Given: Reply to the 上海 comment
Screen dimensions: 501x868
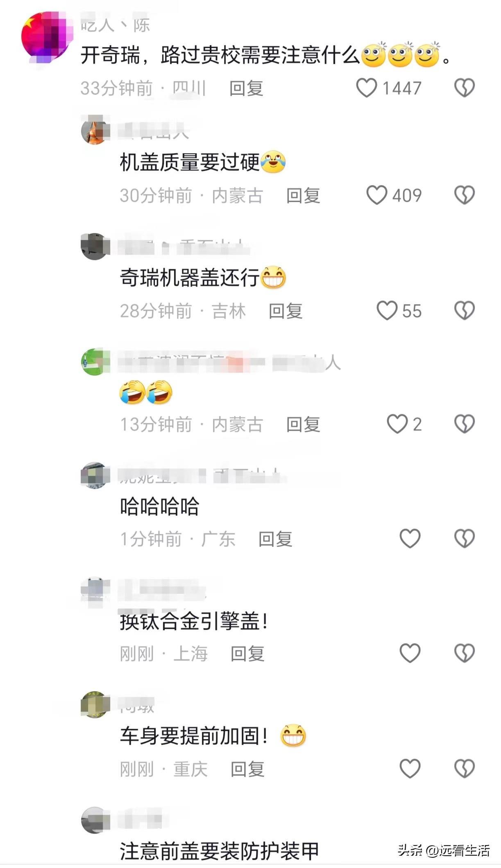Looking at the screenshot, I should pyautogui.click(x=247, y=653).
